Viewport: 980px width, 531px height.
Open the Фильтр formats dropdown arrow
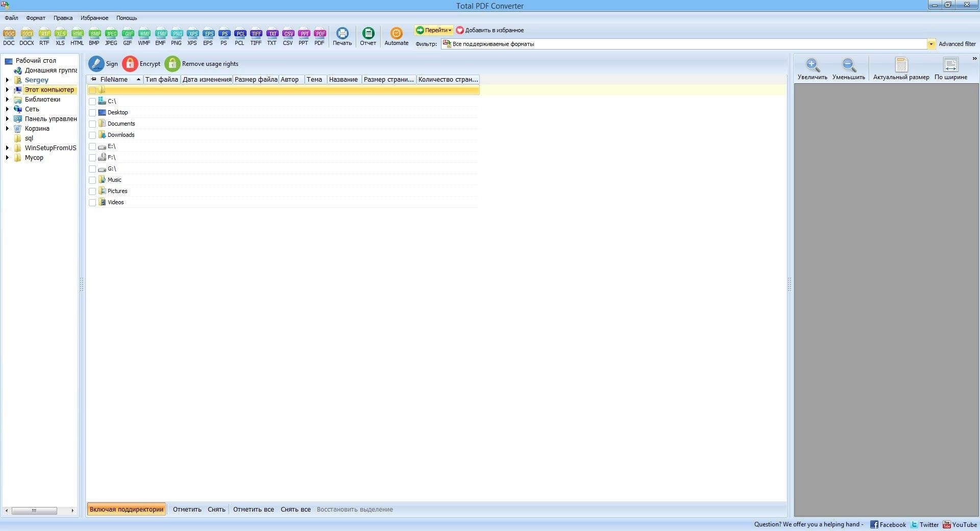[x=931, y=44]
